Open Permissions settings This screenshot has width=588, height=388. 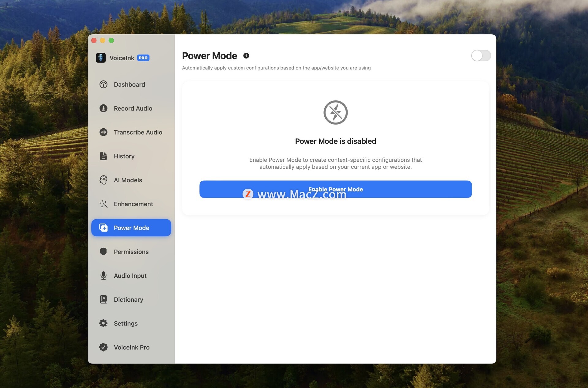[x=131, y=252]
